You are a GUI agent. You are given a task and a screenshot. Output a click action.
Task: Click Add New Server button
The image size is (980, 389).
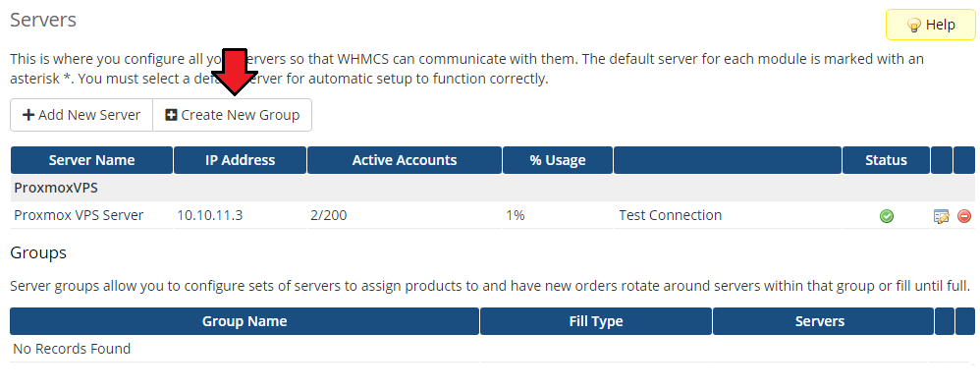82,115
